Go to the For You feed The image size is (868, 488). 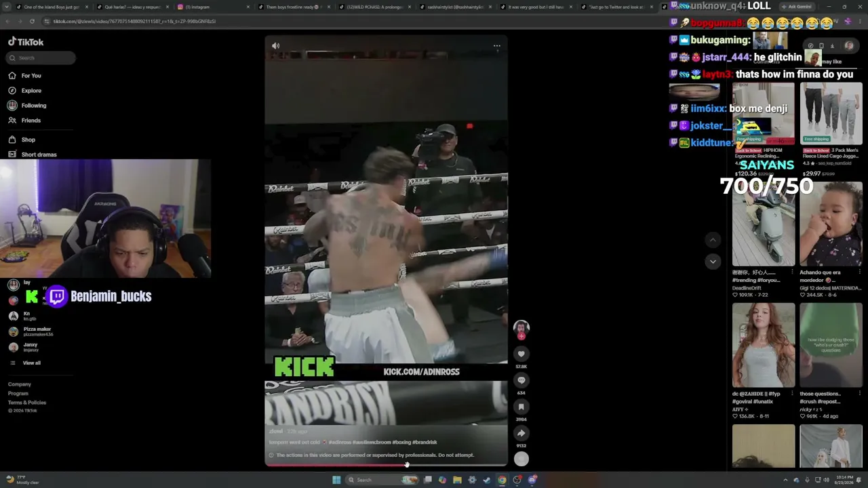(24, 76)
